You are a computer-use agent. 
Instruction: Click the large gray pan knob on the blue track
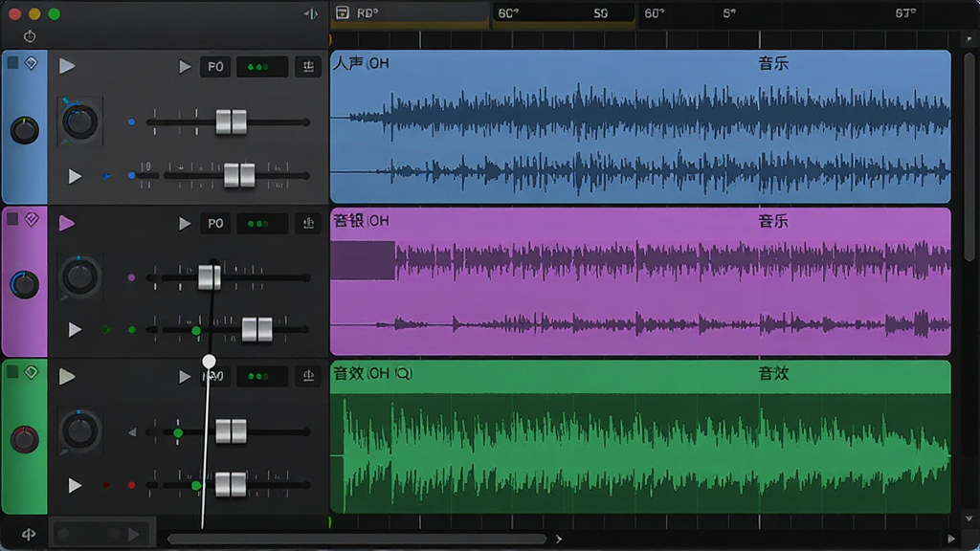pos(79,121)
